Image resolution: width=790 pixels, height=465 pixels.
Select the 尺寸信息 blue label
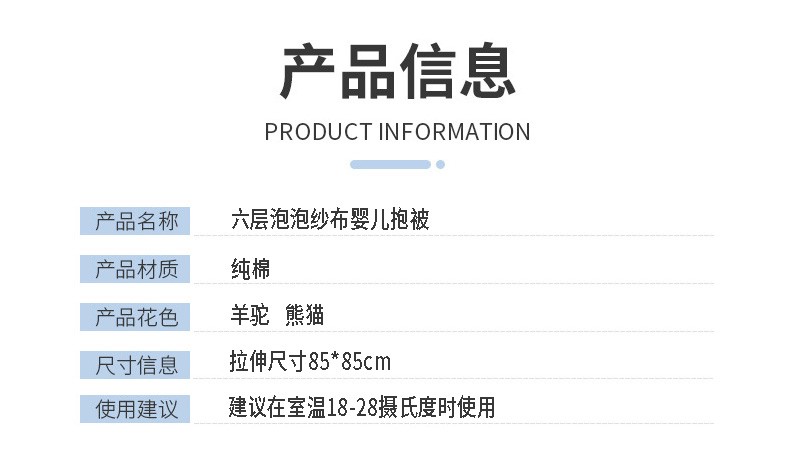135,365
